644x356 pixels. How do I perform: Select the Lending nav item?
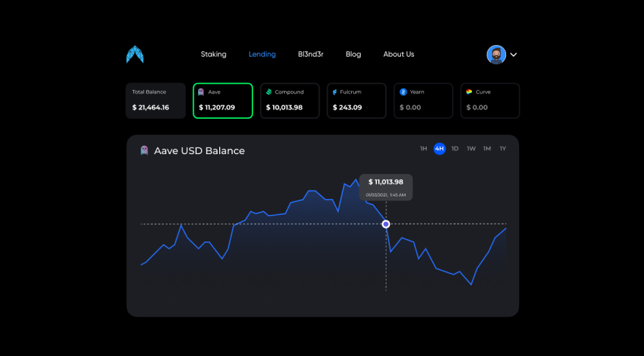coord(262,54)
